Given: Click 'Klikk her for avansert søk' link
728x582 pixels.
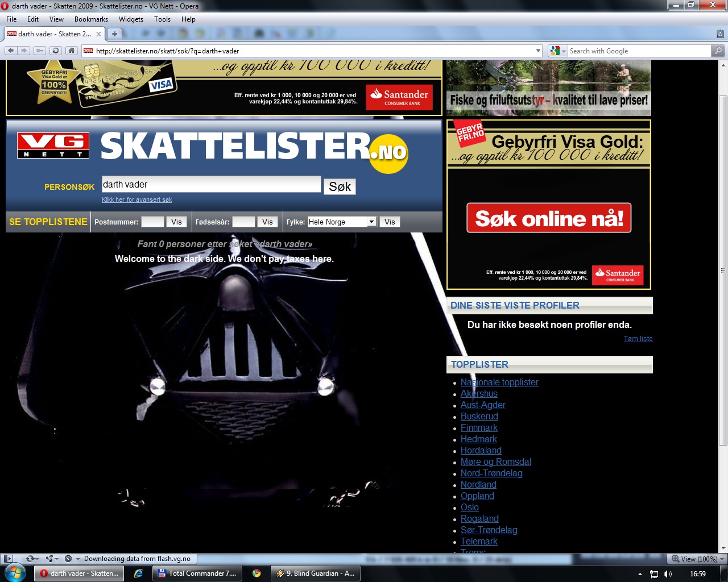Looking at the screenshot, I should coord(136,199).
